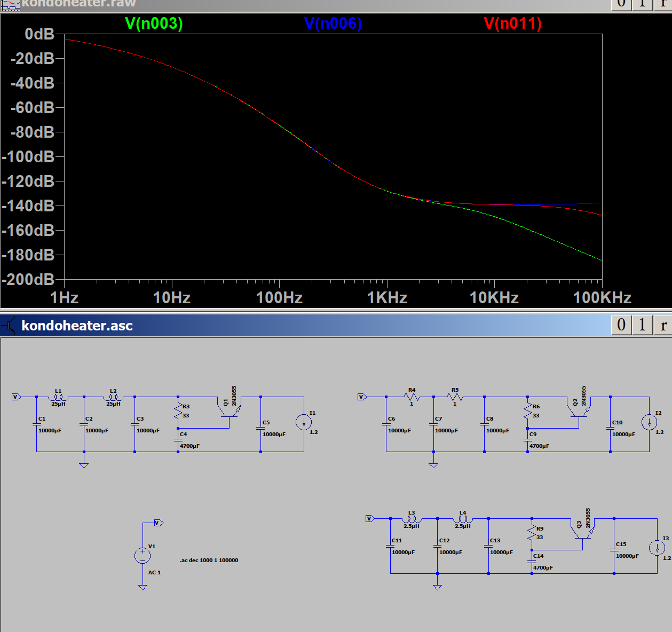Click the 2.5µH value under L4

(463, 526)
